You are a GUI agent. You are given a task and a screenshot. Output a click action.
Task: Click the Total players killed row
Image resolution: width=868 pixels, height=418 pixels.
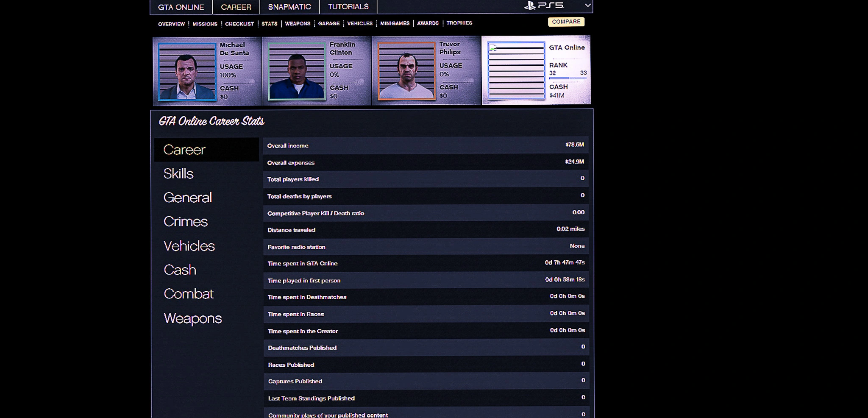click(x=426, y=179)
